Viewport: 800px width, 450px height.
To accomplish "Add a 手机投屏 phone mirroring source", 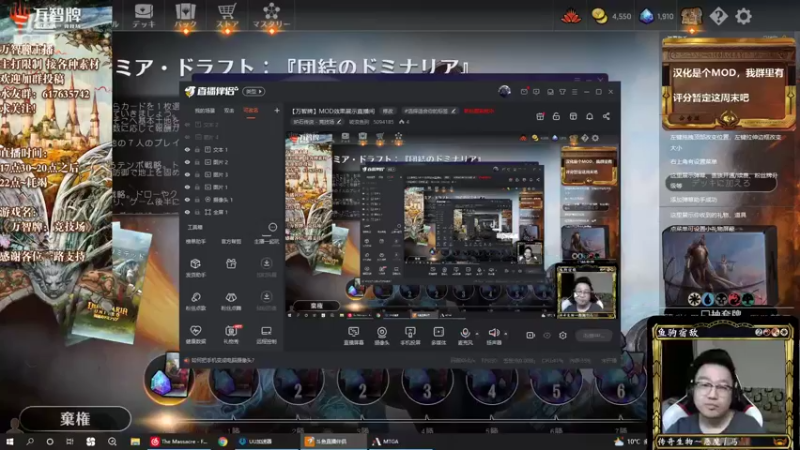I will click(410, 336).
